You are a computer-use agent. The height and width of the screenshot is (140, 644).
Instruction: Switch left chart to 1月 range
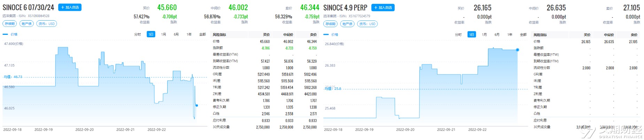click(x=163, y=34)
